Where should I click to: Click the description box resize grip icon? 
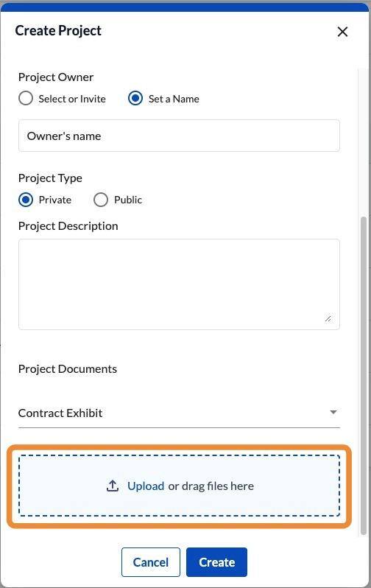coord(328,319)
